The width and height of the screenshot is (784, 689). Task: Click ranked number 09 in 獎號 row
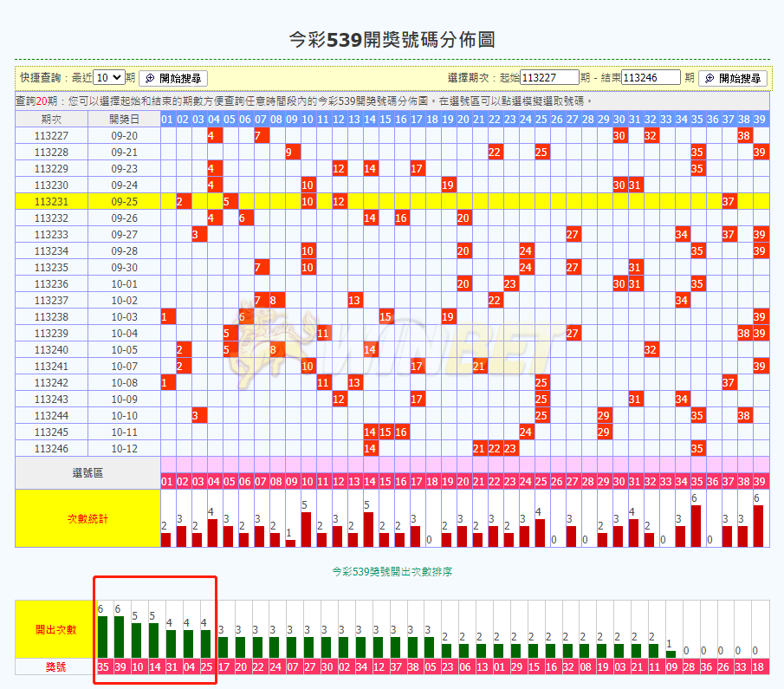tap(671, 667)
